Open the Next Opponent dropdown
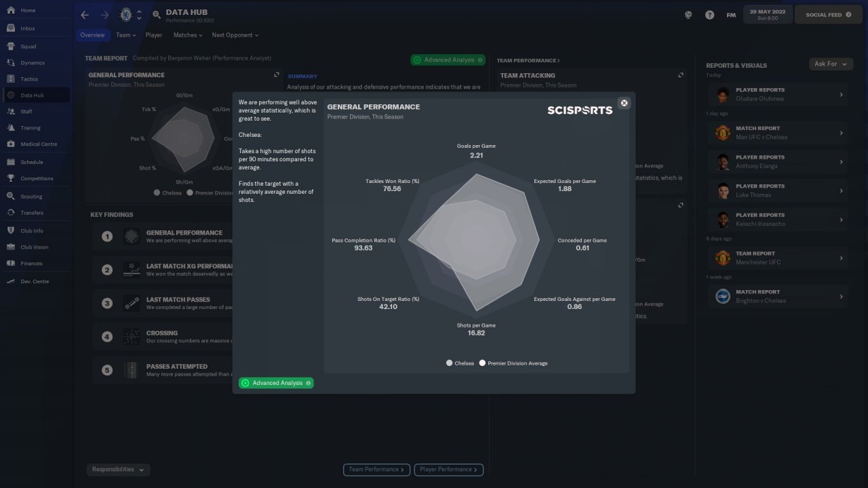Image resolution: width=868 pixels, height=488 pixels. pos(235,35)
